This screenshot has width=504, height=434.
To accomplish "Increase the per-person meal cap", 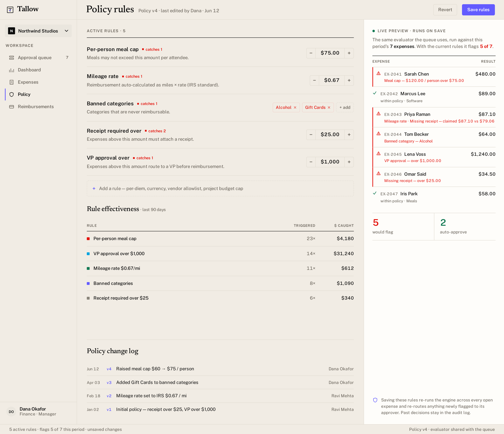I will (349, 53).
